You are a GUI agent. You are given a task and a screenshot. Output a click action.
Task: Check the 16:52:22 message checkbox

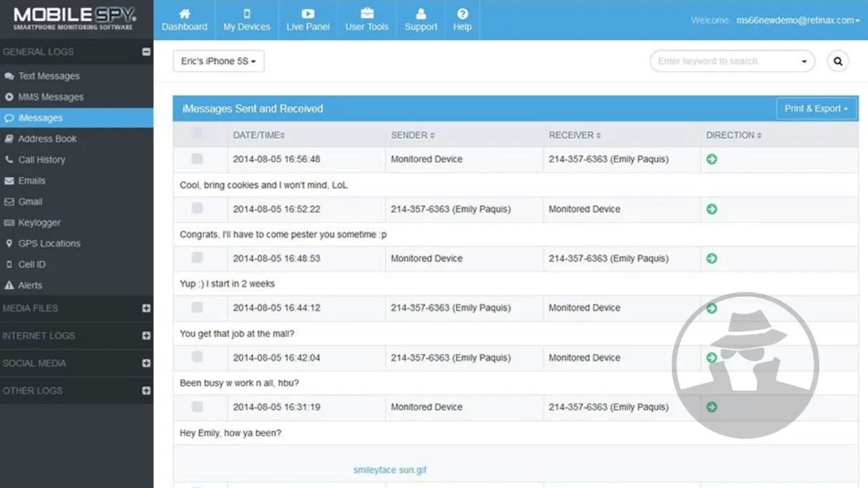[x=197, y=208]
